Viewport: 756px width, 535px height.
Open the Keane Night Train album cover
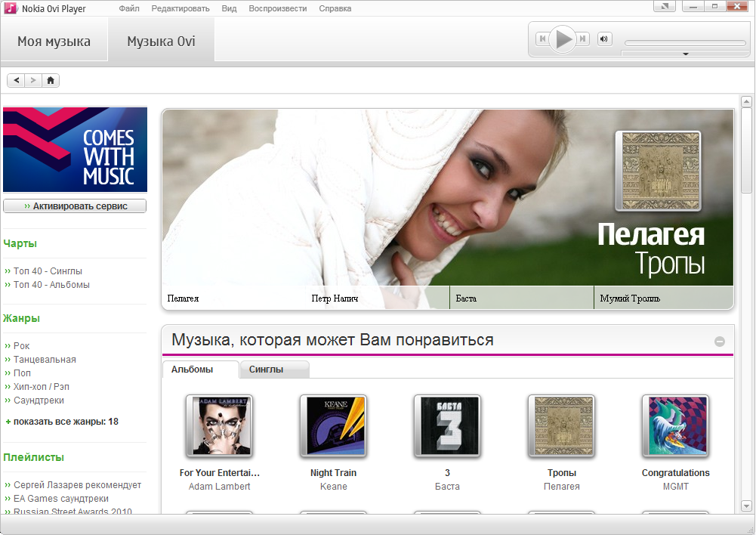333,425
